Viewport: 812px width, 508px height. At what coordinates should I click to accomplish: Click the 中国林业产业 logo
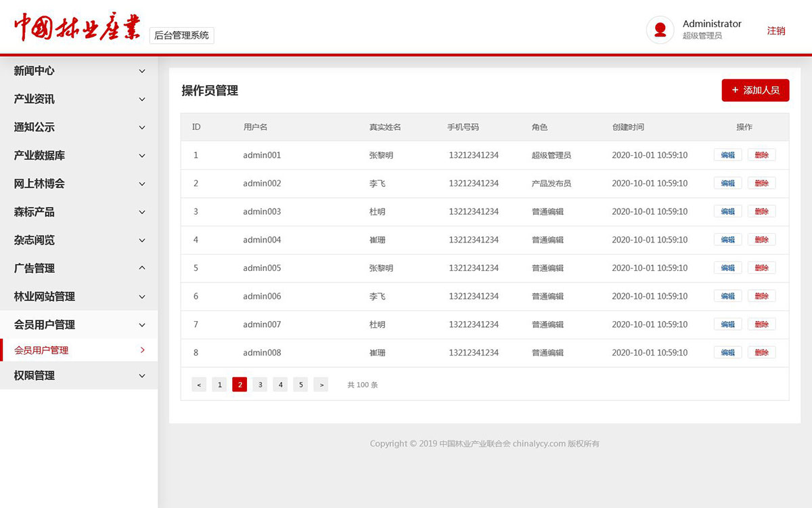point(77,28)
